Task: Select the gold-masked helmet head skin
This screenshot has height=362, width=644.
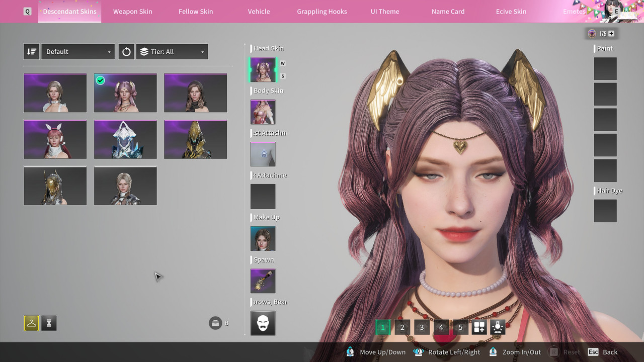Action: tap(55, 186)
